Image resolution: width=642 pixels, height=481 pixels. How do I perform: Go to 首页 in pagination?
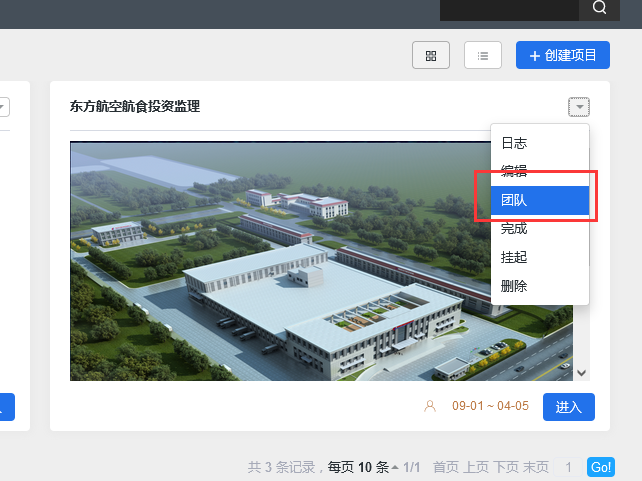446,467
